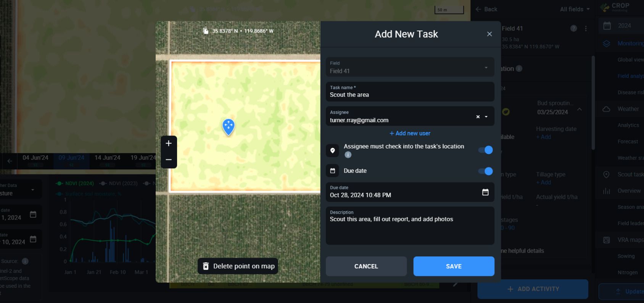Image resolution: width=644 pixels, height=303 pixels.
Task: Select the Nitrogen sidebar entry
Action: [628, 272]
